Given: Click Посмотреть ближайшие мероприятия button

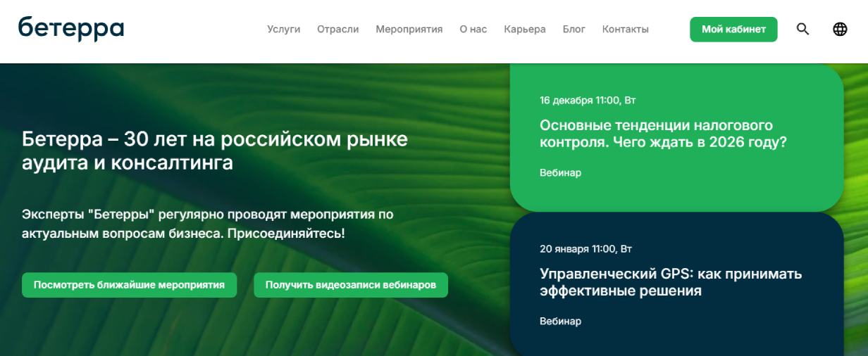Looking at the screenshot, I should tap(129, 285).
